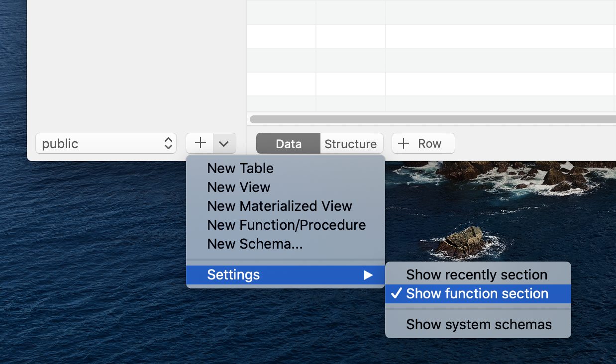Click the plus icon to create a new item
Image resolution: width=616 pixels, height=364 pixels.
(x=200, y=143)
